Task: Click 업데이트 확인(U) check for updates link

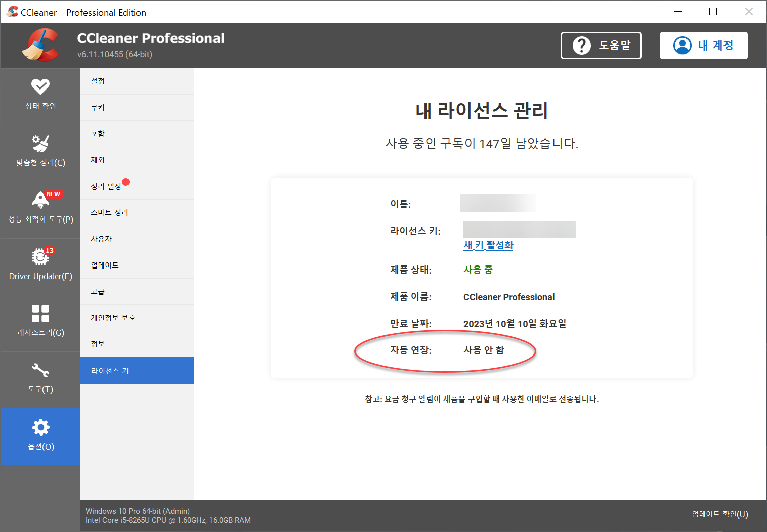Action: pos(720,514)
